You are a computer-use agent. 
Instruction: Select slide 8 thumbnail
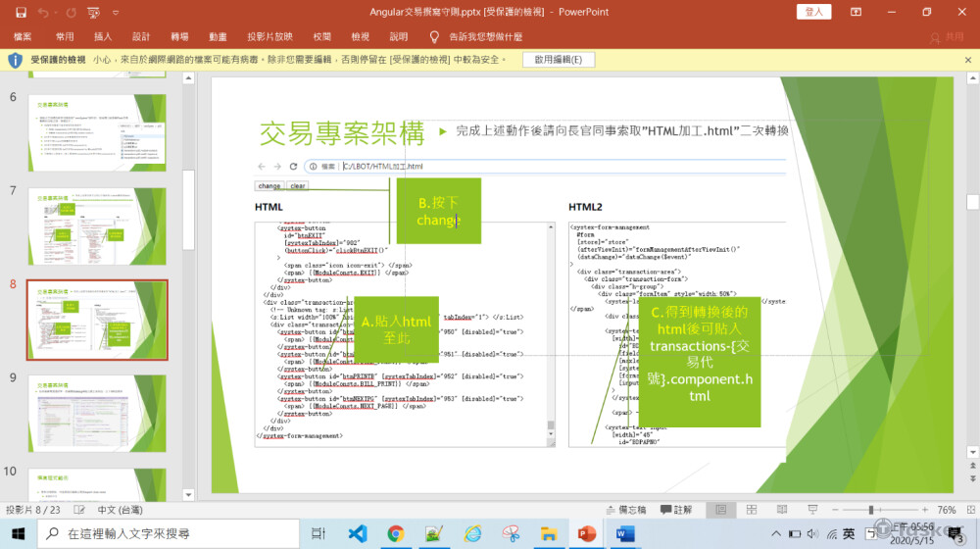pyautogui.click(x=97, y=320)
